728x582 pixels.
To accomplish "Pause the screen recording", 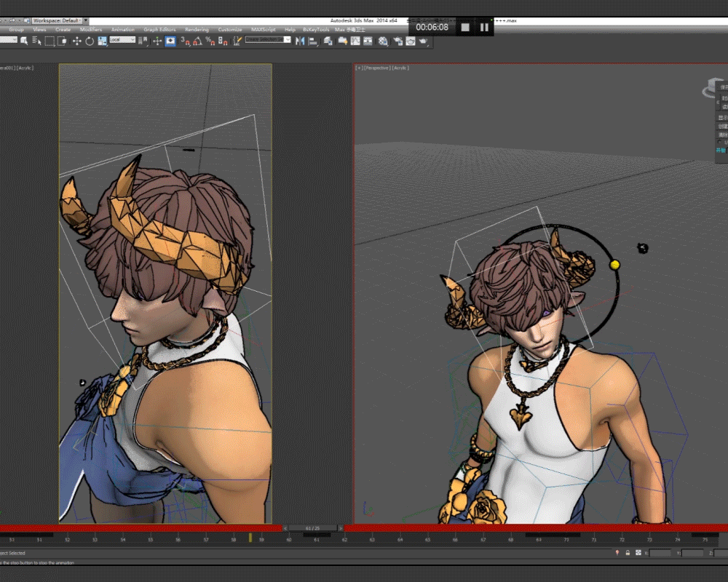I will point(484,28).
